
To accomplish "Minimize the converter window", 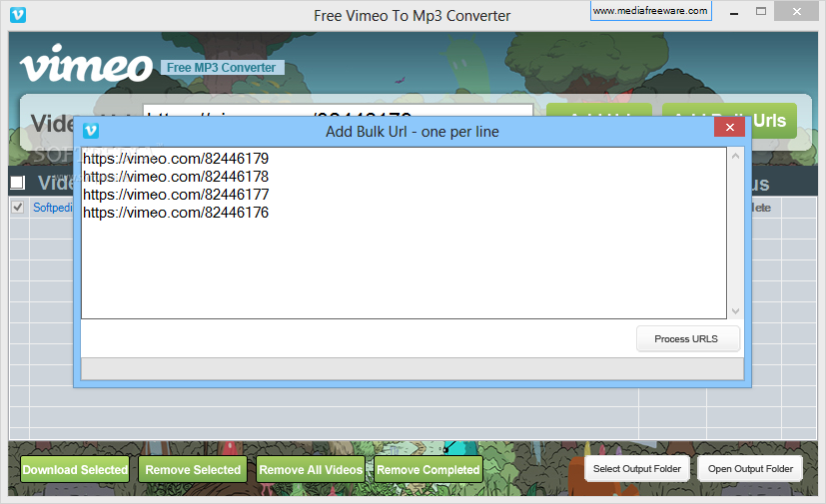I will click(x=734, y=12).
